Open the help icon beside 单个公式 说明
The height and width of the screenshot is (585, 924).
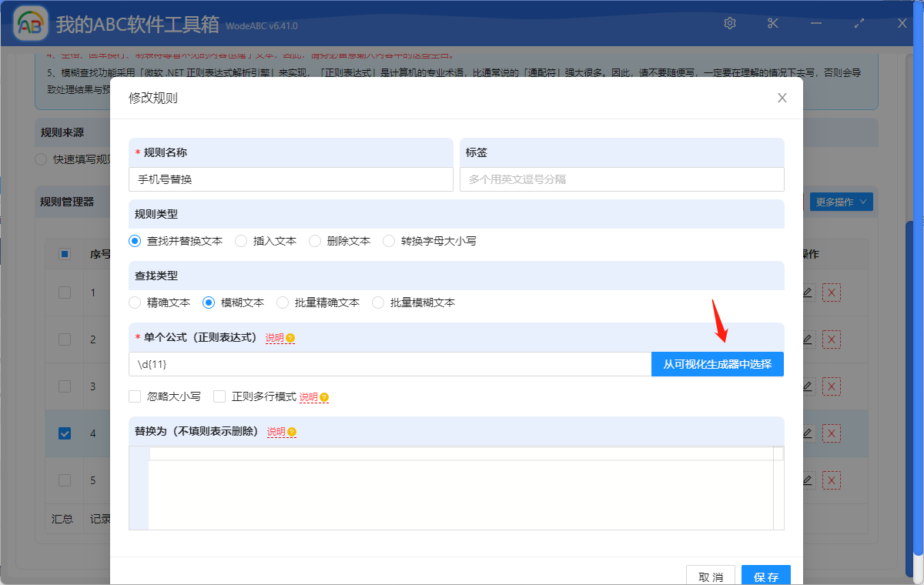tap(291, 336)
